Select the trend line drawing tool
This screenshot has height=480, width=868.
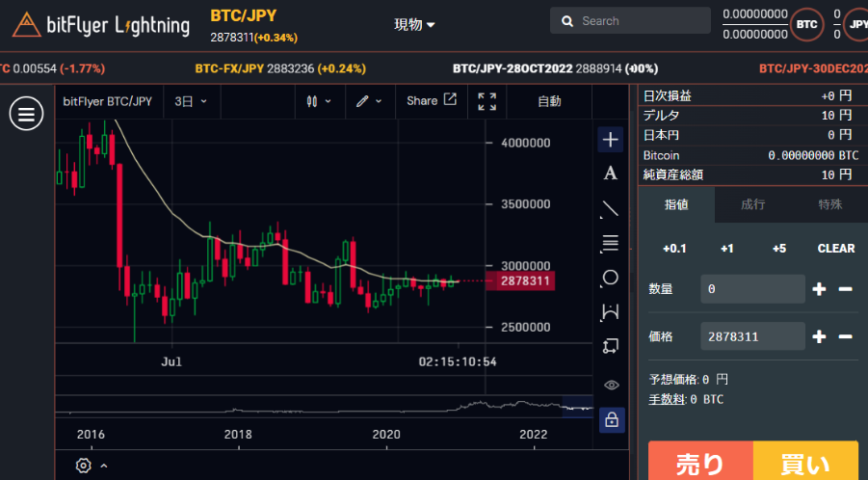point(610,209)
